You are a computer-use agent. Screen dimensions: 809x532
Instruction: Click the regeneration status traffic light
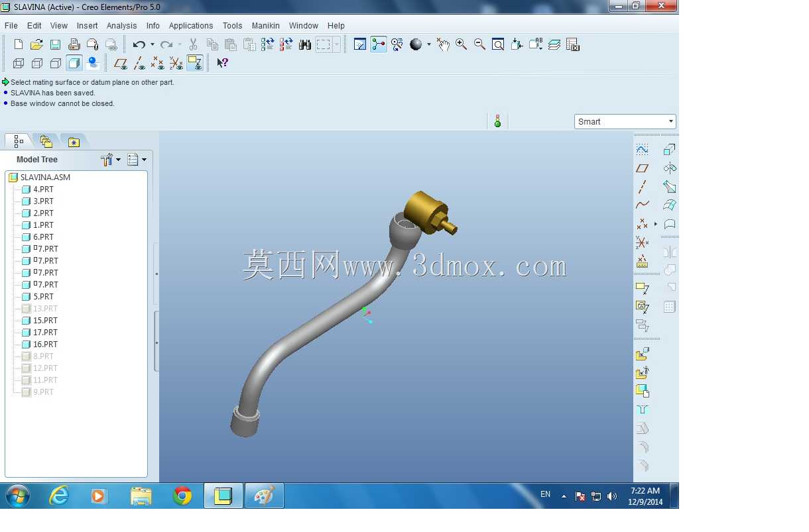[x=497, y=121]
